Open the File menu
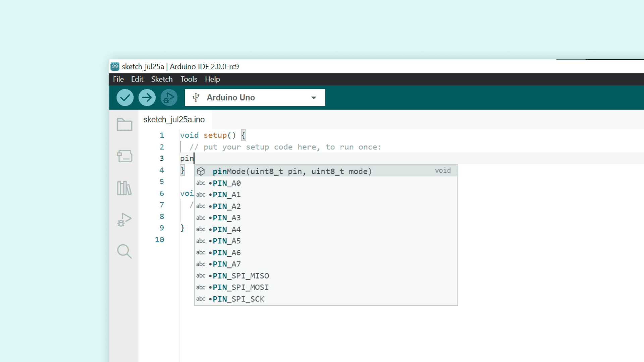644x362 pixels. tap(118, 79)
